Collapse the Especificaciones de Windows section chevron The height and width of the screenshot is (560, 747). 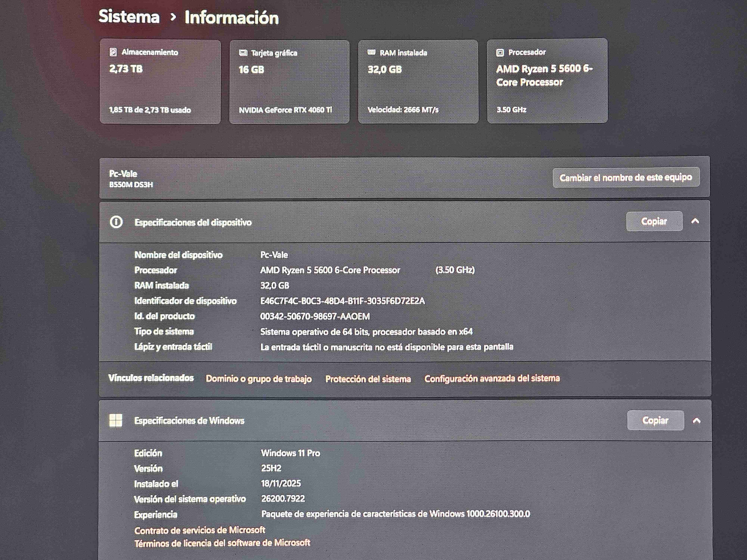coord(696,420)
